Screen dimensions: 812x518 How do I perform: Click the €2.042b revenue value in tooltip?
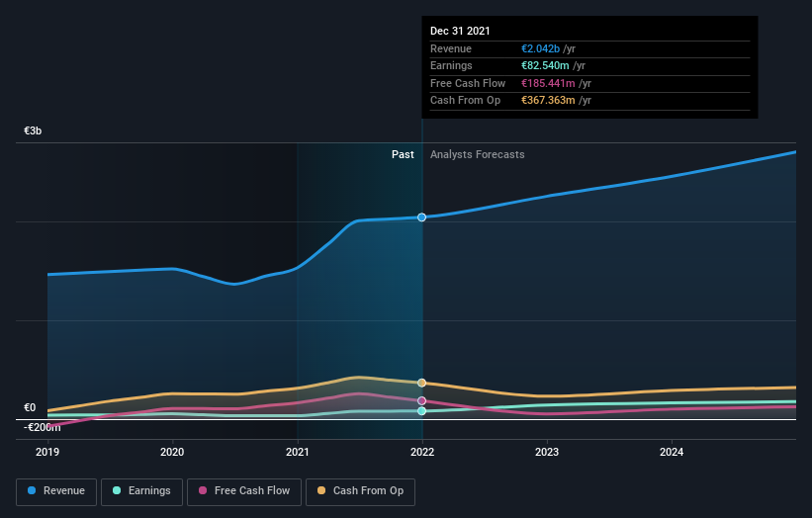(540, 48)
